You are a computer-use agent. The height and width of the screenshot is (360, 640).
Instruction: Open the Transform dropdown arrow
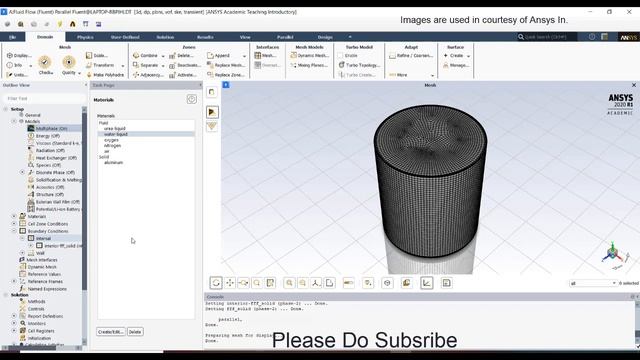point(122,66)
